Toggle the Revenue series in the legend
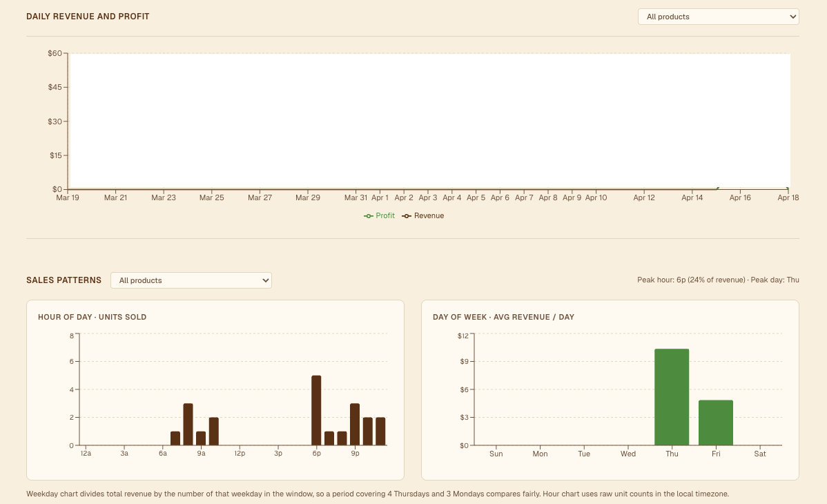This screenshot has height=504, width=827. click(x=423, y=215)
